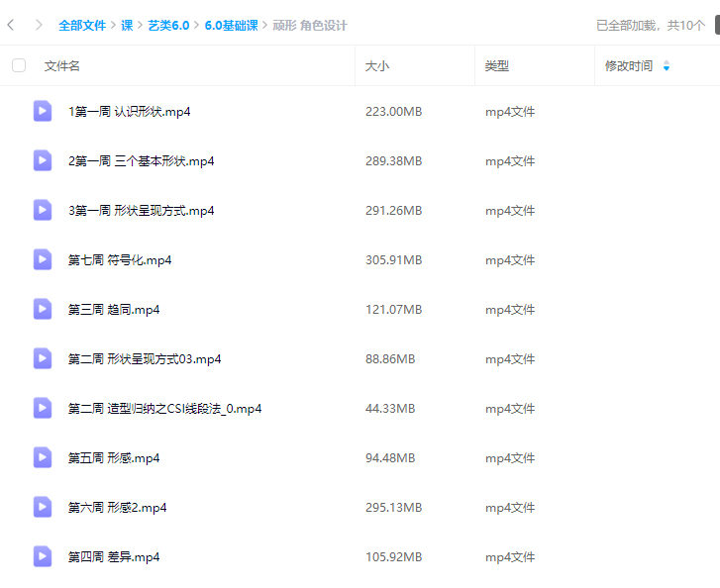Toggle the select-all files checkbox
The height and width of the screenshot is (588, 720).
[x=19, y=65]
